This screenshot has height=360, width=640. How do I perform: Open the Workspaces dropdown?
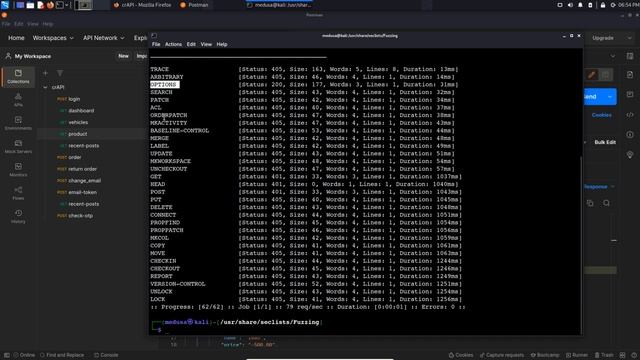53,38
